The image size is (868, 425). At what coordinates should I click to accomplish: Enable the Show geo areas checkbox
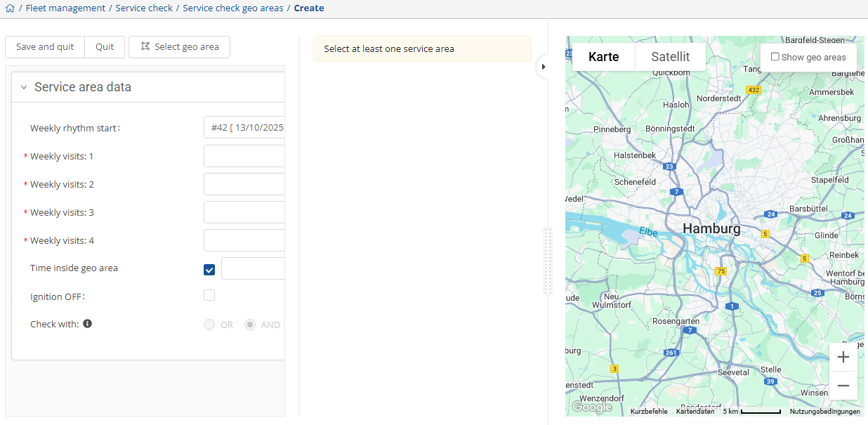coord(775,57)
